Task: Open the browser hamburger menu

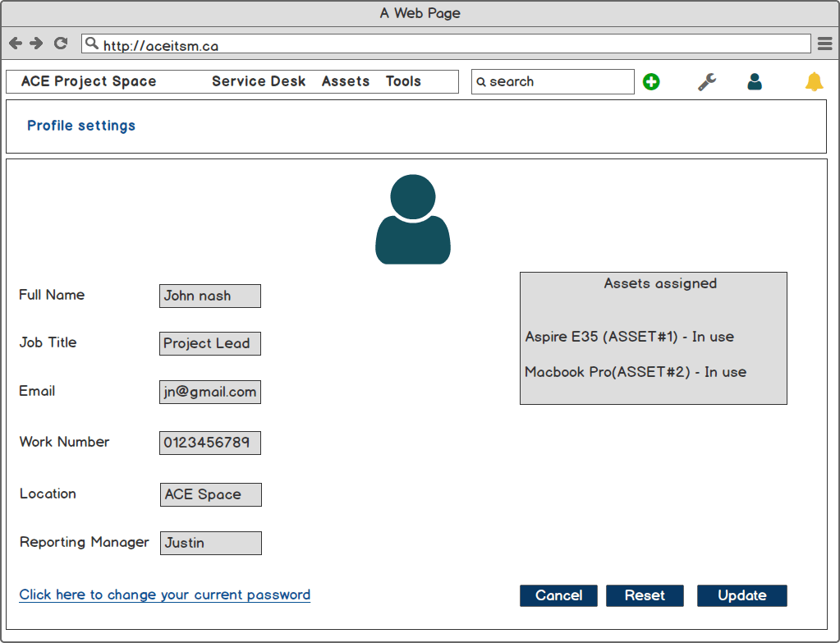Action: tap(824, 44)
